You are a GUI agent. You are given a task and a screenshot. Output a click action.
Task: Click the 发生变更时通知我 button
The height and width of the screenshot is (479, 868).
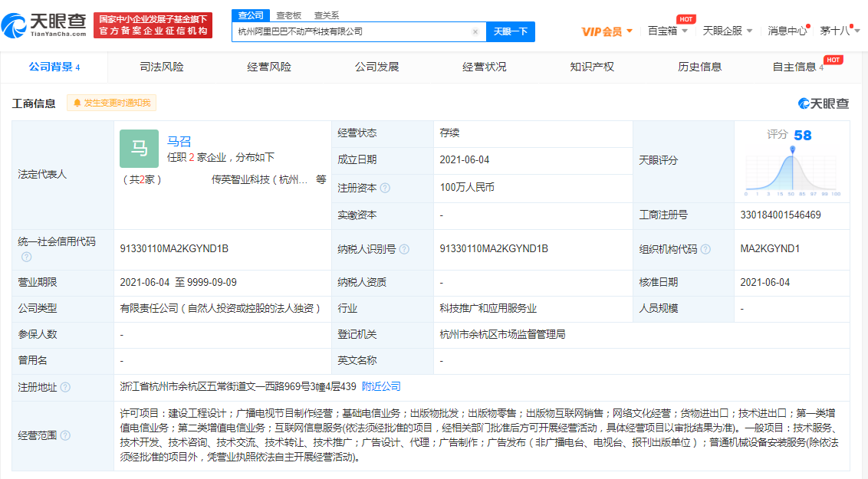[x=111, y=103]
